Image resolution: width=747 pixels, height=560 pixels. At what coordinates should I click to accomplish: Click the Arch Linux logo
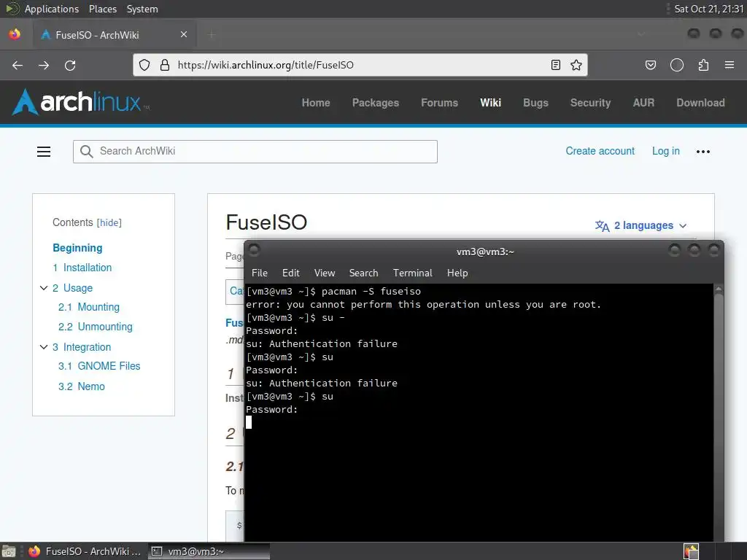pyautogui.click(x=80, y=102)
